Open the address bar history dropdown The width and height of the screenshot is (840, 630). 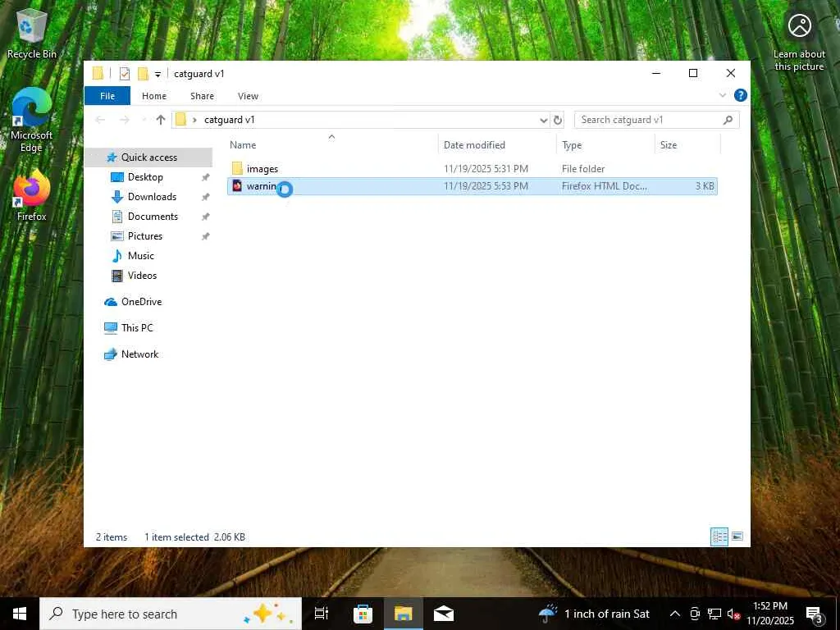[543, 120]
